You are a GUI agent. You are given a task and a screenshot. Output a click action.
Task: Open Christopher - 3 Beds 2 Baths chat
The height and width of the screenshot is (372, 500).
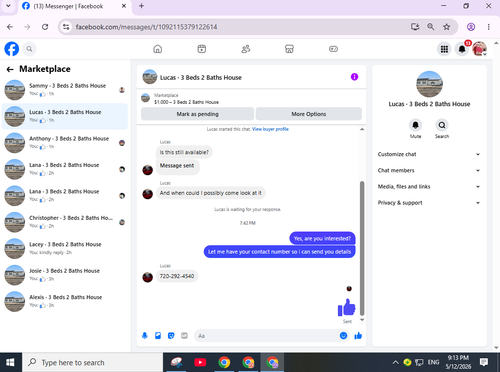click(65, 222)
